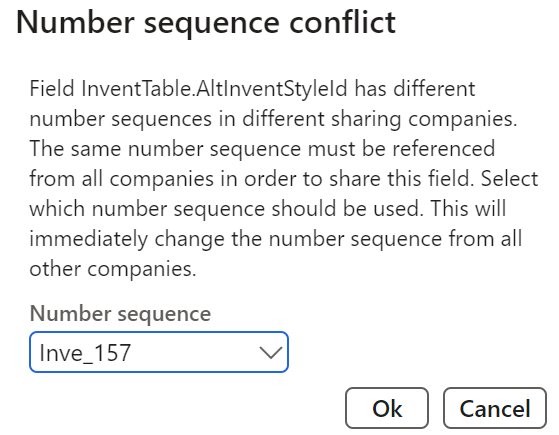This screenshot has height=435, width=559.
Task: Click the word 'conflict' in dialog title
Action: [x=342, y=22]
